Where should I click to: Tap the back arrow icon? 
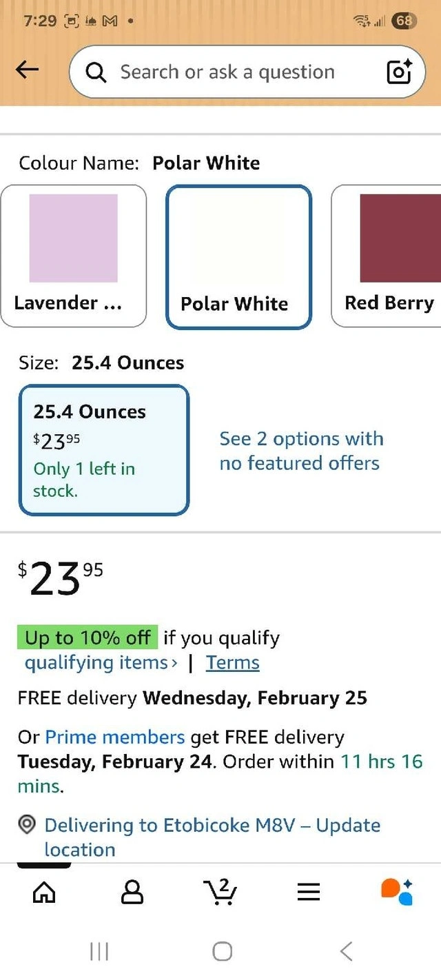point(28,70)
